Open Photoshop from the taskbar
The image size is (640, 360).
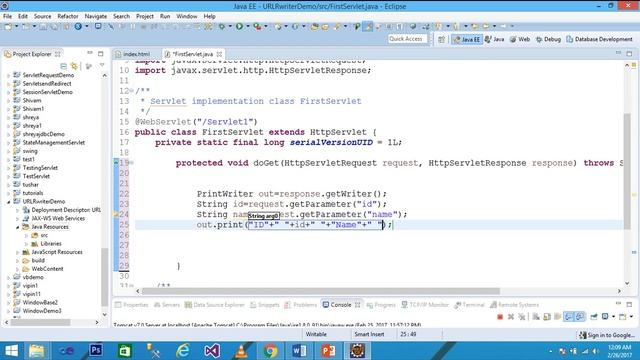pyautogui.click(x=96, y=351)
